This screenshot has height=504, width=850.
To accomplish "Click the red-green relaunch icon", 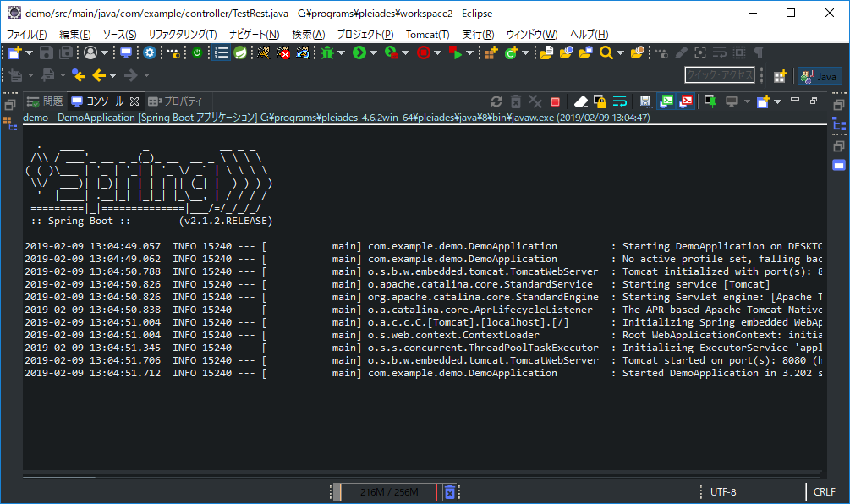I will pyautogui.click(x=455, y=52).
